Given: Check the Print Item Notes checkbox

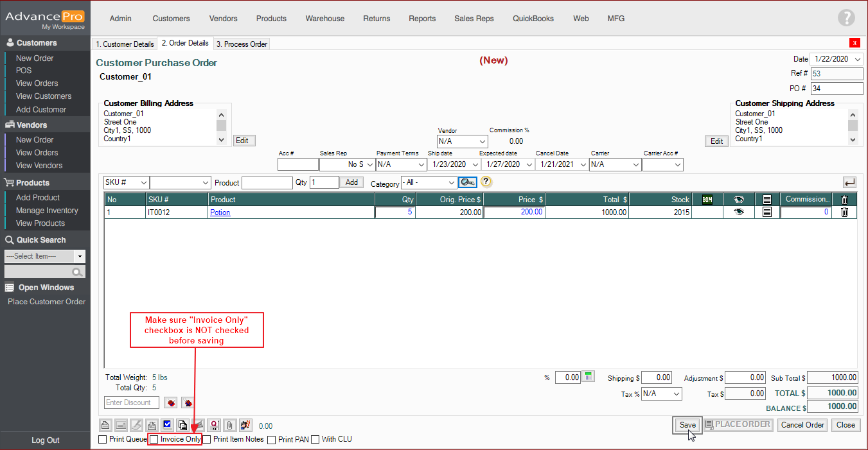Looking at the screenshot, I should pyautogui.click(x=207, y=440).
